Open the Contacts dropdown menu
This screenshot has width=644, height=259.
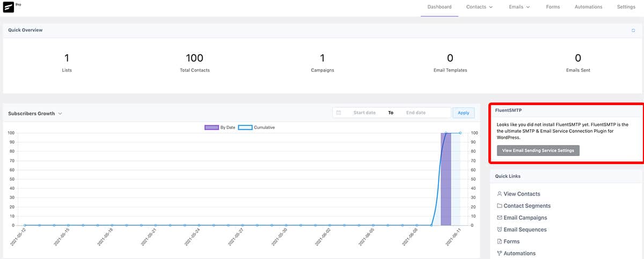tap(479, 7)
